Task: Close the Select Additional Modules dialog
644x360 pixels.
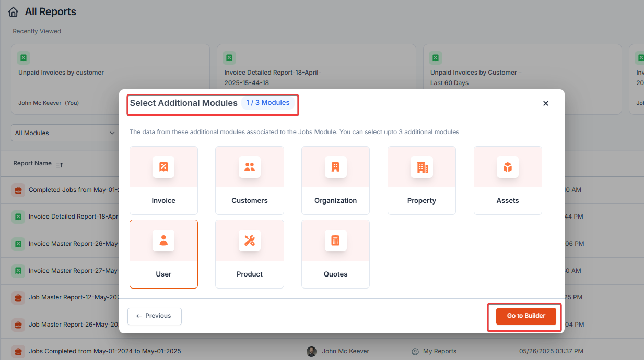Action: tap(546, 103)
